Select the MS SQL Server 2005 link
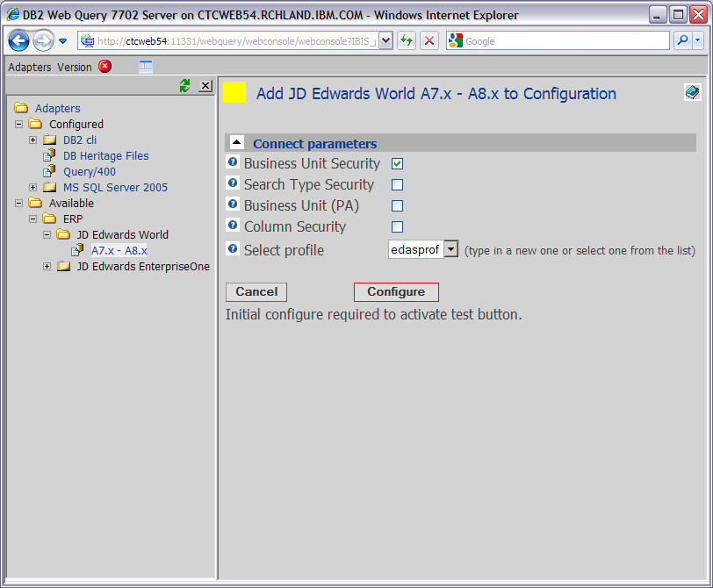Image resolution: width=713 pixels, height=588 pixels. (x=115, y=187)
